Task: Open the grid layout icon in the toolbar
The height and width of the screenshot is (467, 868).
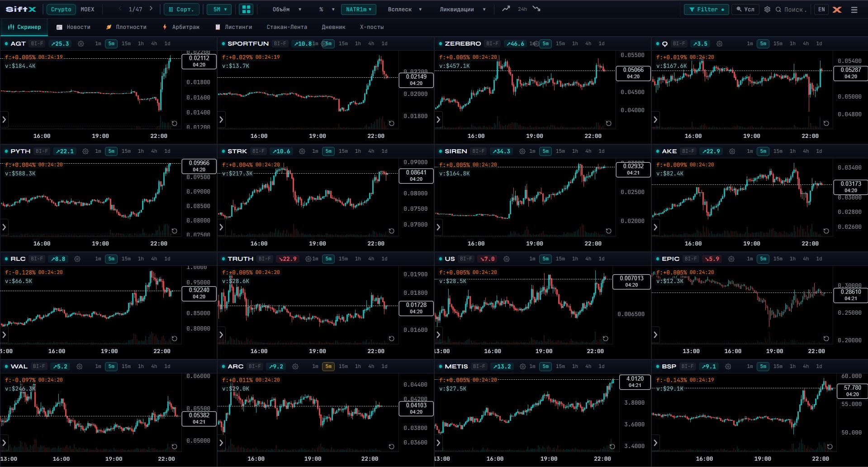Action: pos(246,9)
